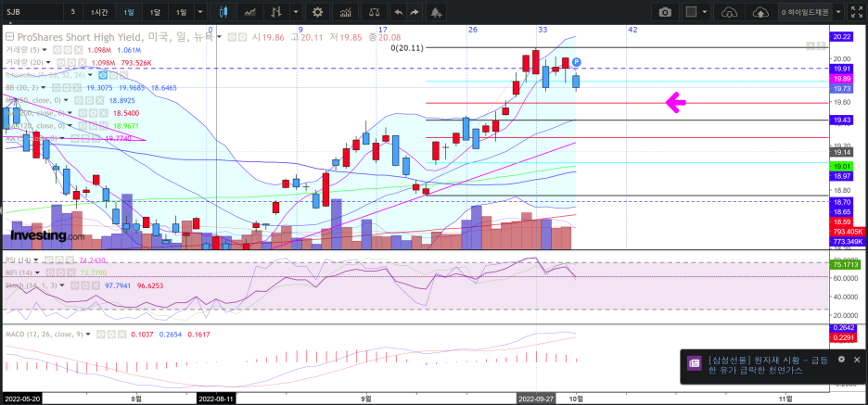Click the blue P marker on chart
868x405 pixels.
(x=576, y=61)
